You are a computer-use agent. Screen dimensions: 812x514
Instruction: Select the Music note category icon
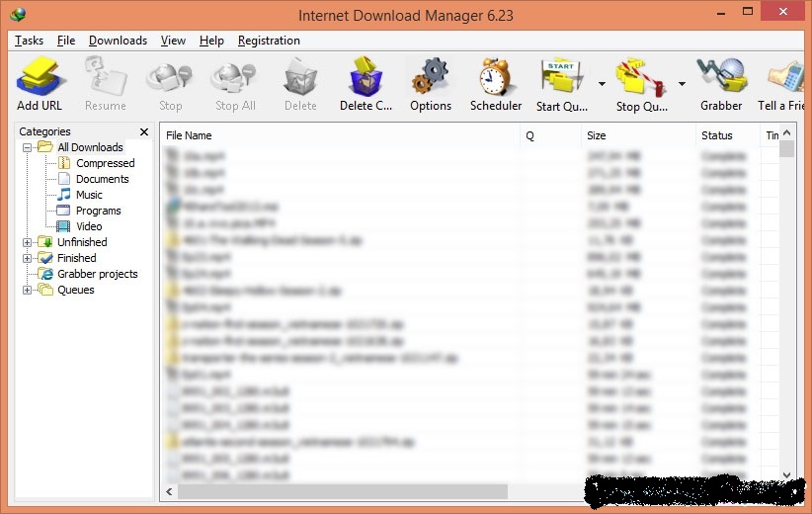63,195
